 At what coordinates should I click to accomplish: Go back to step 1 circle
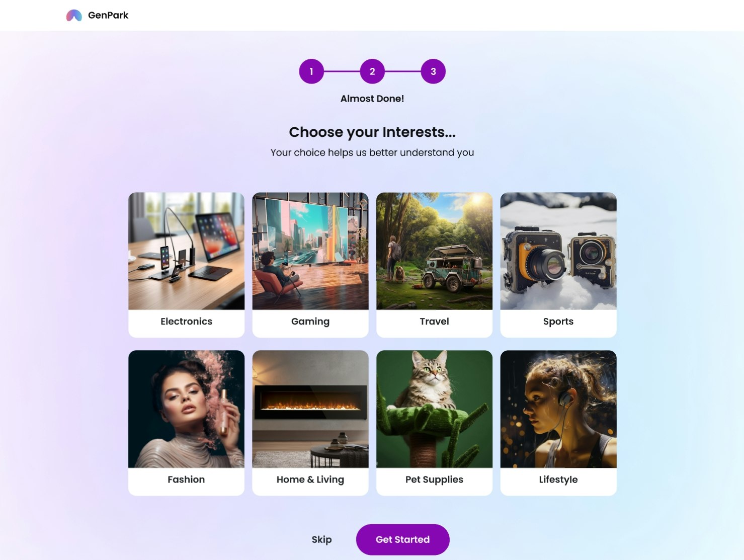pos(311,71)
